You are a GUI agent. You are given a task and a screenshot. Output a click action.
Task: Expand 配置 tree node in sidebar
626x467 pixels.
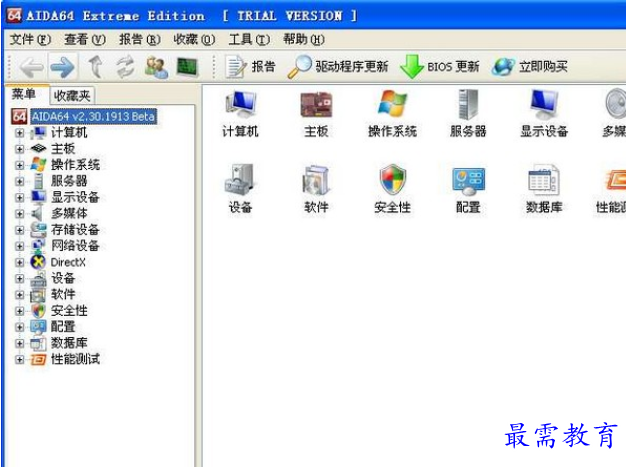point(19,327)
